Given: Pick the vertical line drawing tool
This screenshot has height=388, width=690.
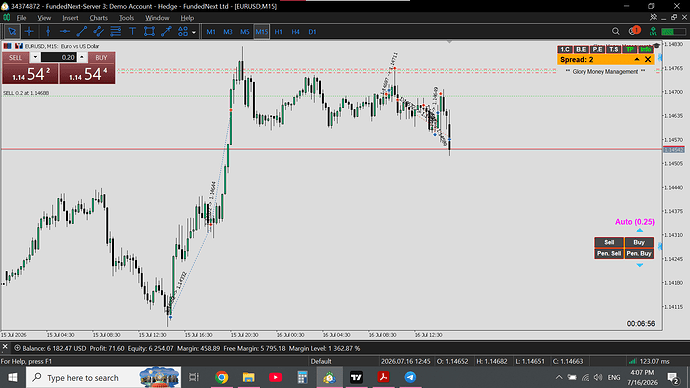Looking at the screenshot, I should [48, 32].
